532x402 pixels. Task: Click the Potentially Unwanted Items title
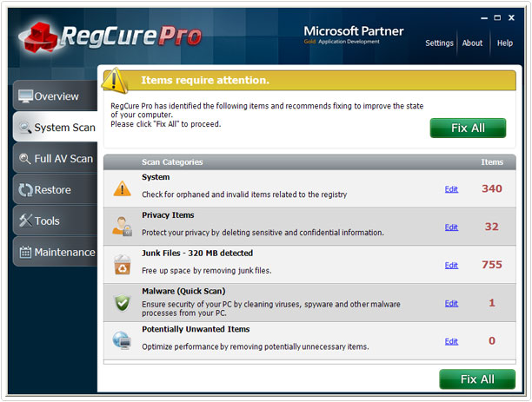click(196, 329)
